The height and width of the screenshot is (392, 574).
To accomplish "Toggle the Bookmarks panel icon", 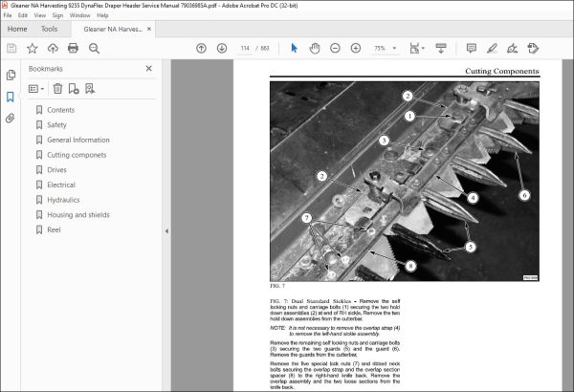I will tap(11, 97).
